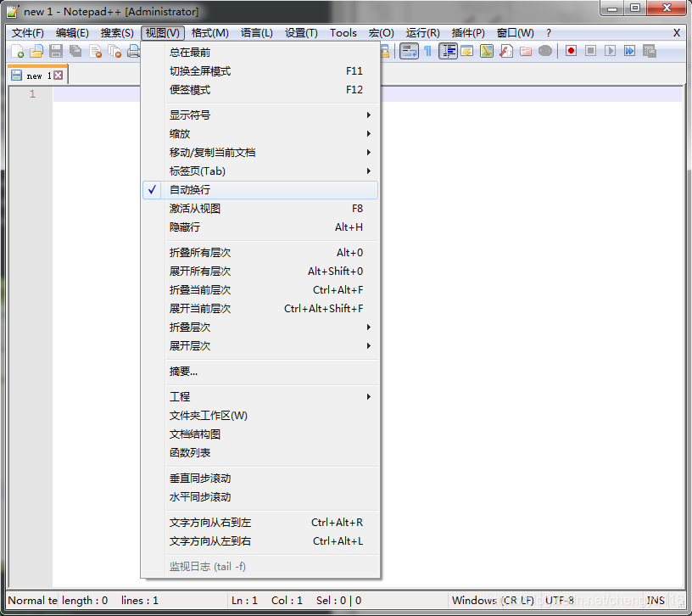Click the Stop Recording macro icon
Screen dimensions: 692x616
(x=590, y=51)
